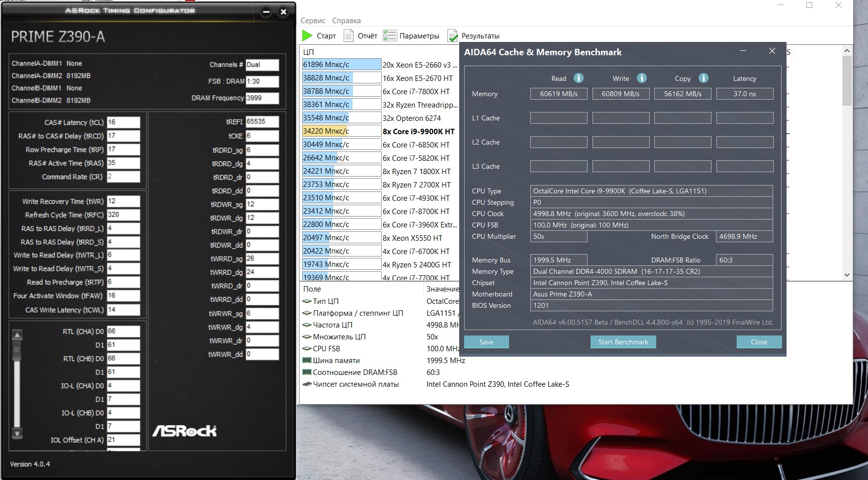Open the Сервис menu
This screenshot has width=868, height=480.
click(313, 21)
